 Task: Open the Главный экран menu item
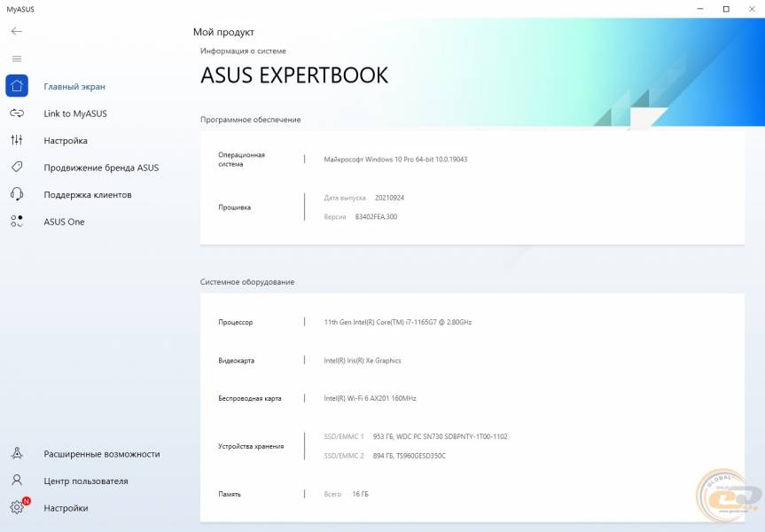point(74,86)
